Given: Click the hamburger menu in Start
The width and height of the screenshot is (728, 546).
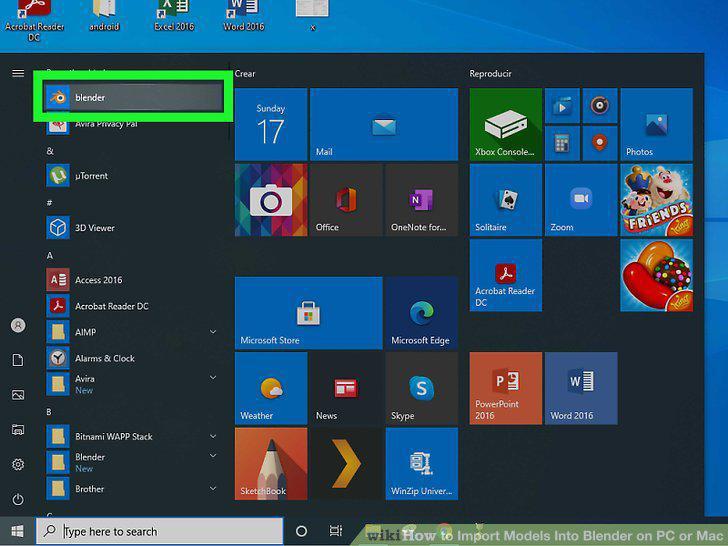Looking at the screenshot, I should (18, 73).
